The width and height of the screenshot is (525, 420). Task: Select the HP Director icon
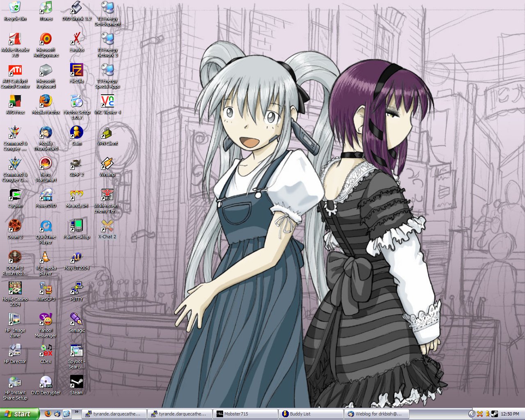(15, 354)
